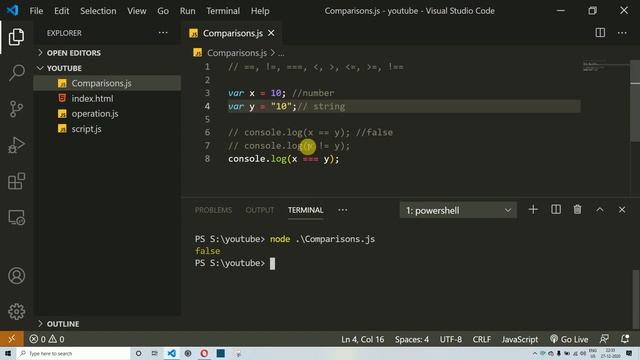
Task: Click the editor minimap
Action: click(x=606, y=67)
